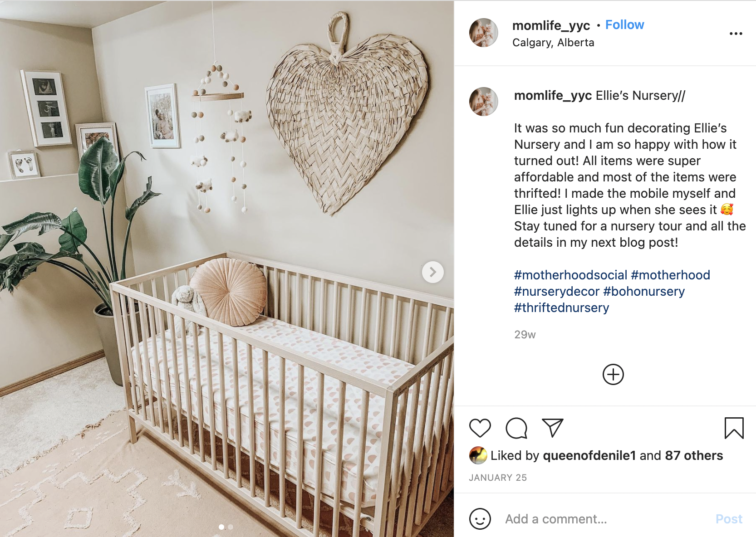Viewport: 756px width, 537px height.
Task: Go to the next photo with the arrow
Action: coord(433,272)
